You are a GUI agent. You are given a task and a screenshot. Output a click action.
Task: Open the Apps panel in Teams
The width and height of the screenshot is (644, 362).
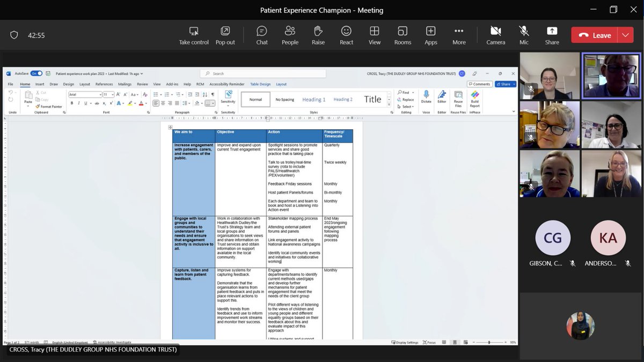tap(430, 35)
